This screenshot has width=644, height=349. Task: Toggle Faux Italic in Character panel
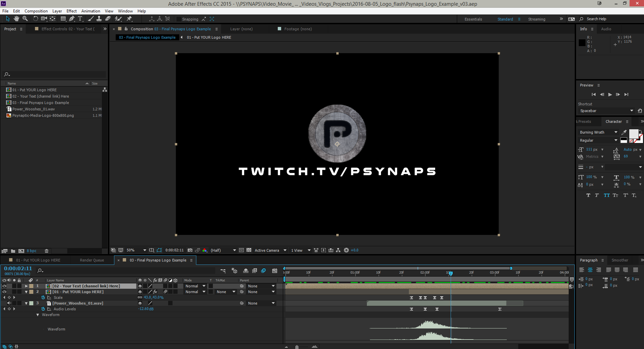597,195
